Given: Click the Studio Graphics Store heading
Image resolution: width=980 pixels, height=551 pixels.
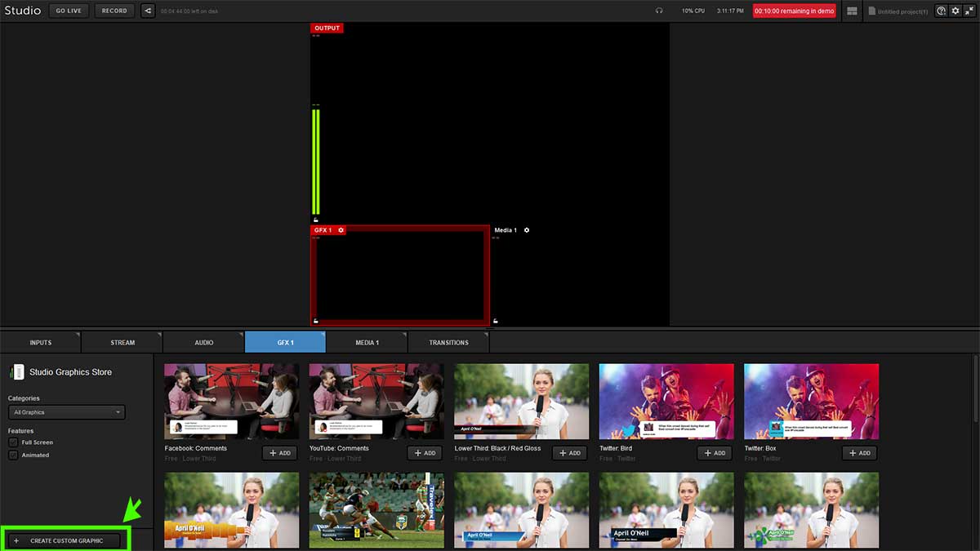Looking at the screenshot, I should (x=71, y=372).
